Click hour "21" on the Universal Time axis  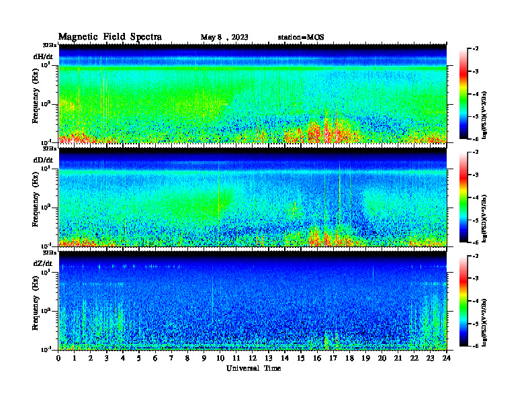pos(398,358)
